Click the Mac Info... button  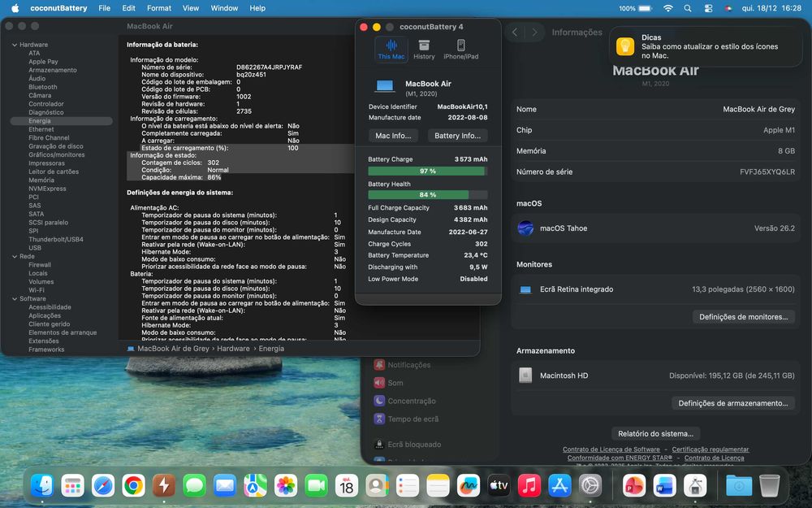(393, 136)
